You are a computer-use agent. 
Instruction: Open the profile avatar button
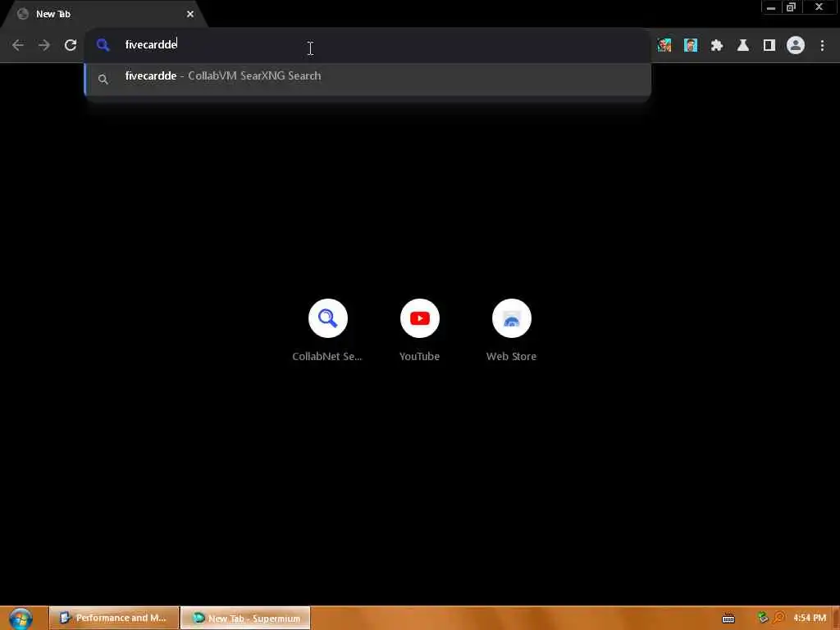click(x=796, y=45)
